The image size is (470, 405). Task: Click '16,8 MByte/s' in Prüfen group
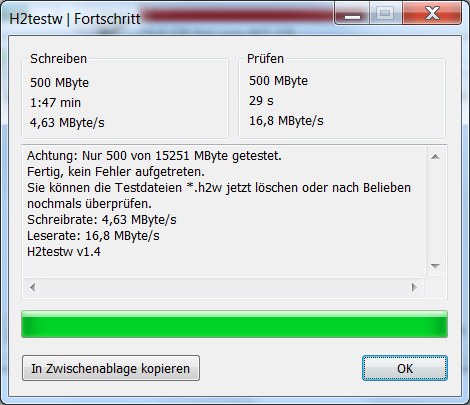coord(286,121)
